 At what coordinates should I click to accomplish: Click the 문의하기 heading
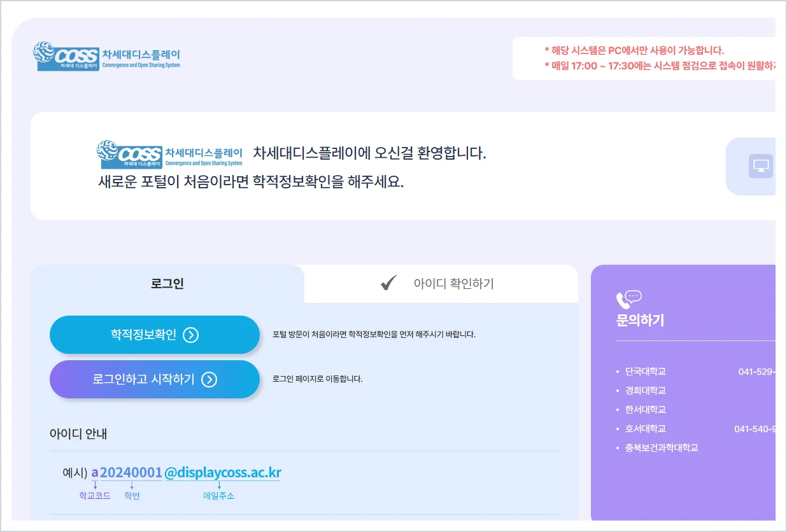[640, 320]
